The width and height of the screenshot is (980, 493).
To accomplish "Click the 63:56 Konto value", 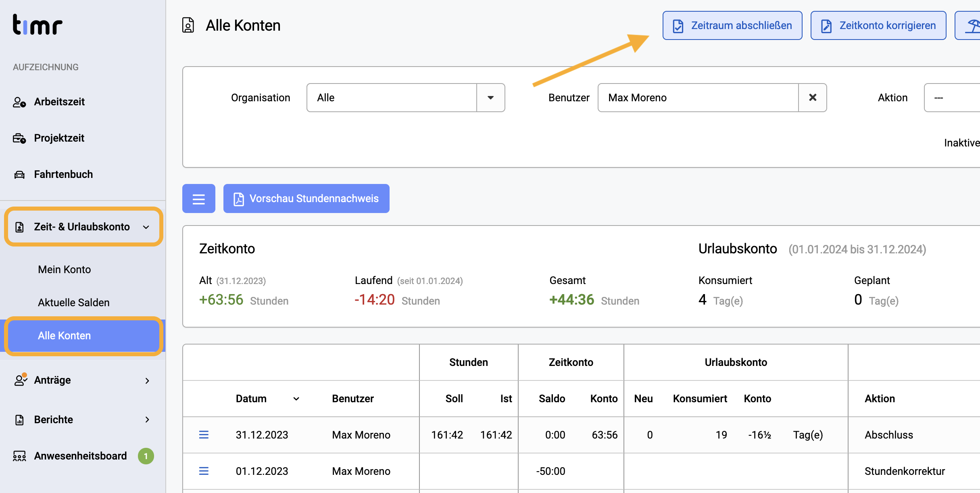I will (605, 435).
